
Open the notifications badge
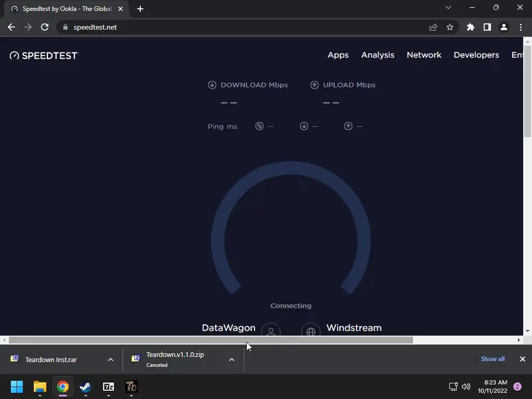click(517, 387)
